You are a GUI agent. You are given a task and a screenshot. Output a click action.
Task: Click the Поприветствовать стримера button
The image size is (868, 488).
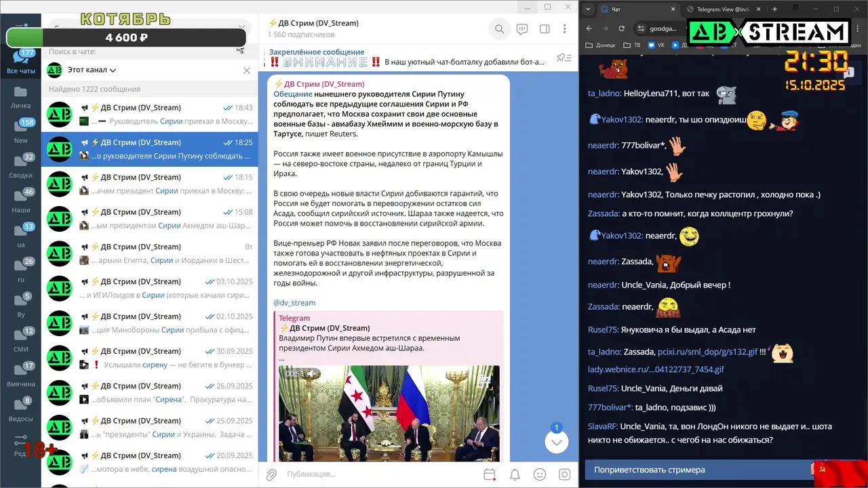pos(698,470)
